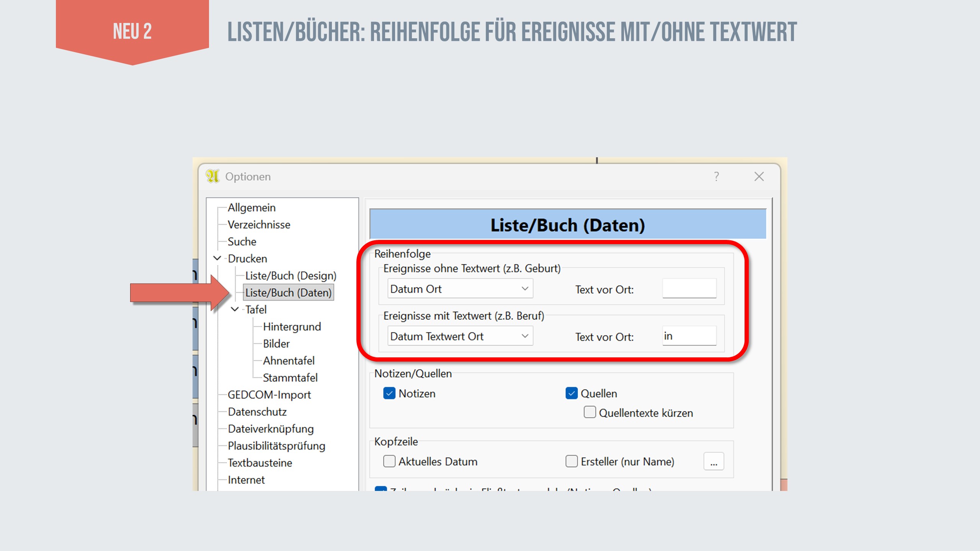The width and height of the screenshot is (980, 551).
Task: Collapse the Drucken tree node
Action: pyautogui.click(x=217, y=258)
